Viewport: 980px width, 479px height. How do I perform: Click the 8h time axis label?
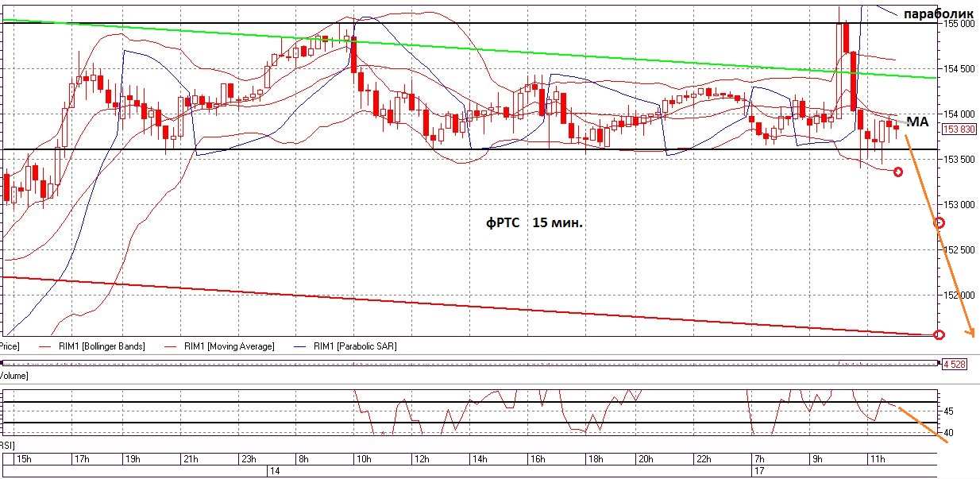(x=304, y=460)
